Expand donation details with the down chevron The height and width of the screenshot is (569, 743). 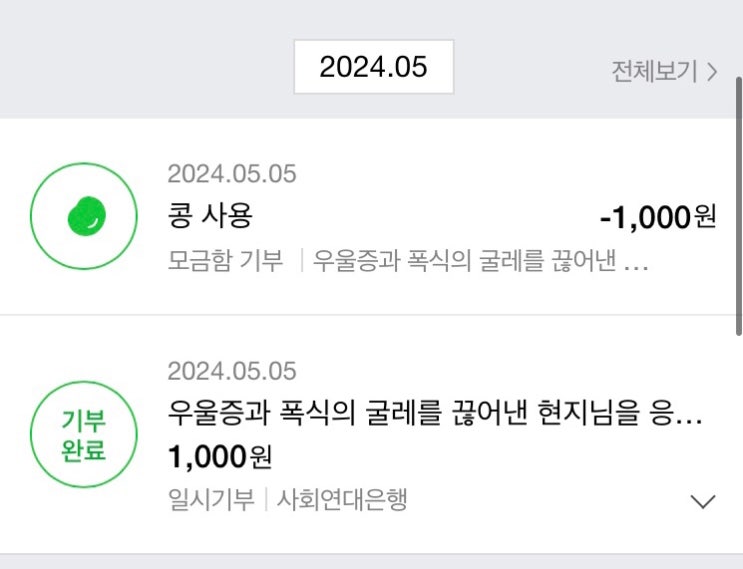click(x=704, y=501)
